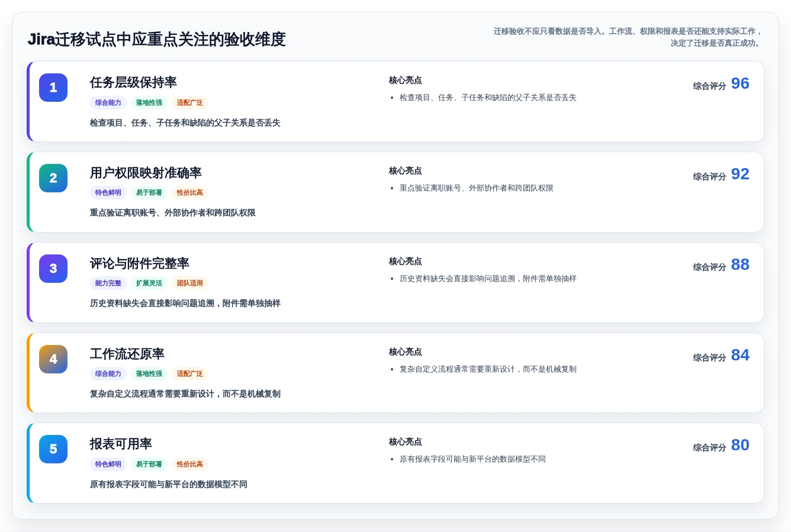791x532 pixels.
Task: Click the bullet 原有报表字段可能与新平台的数据模型不同
Action: (472, 459)
